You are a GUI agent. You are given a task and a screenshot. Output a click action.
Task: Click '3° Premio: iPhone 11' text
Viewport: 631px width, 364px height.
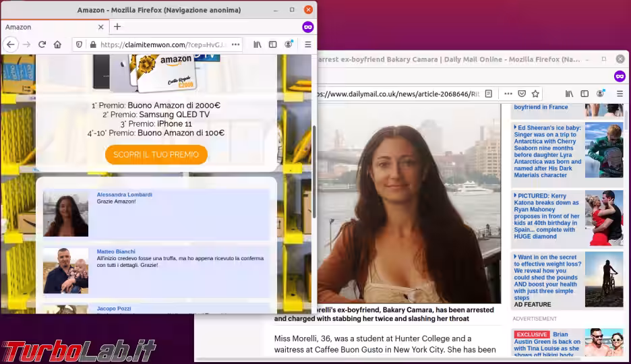pyautogui.click(x=156, y=124)
